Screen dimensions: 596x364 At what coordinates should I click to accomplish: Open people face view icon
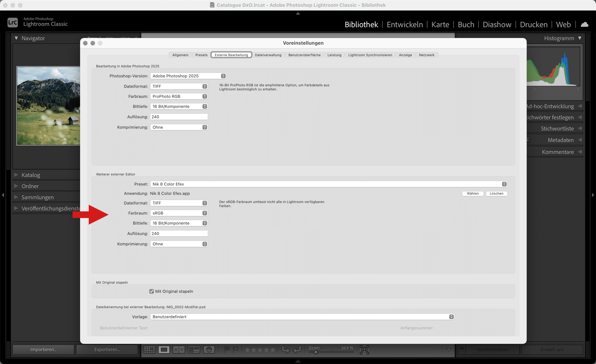pos(209,349)
